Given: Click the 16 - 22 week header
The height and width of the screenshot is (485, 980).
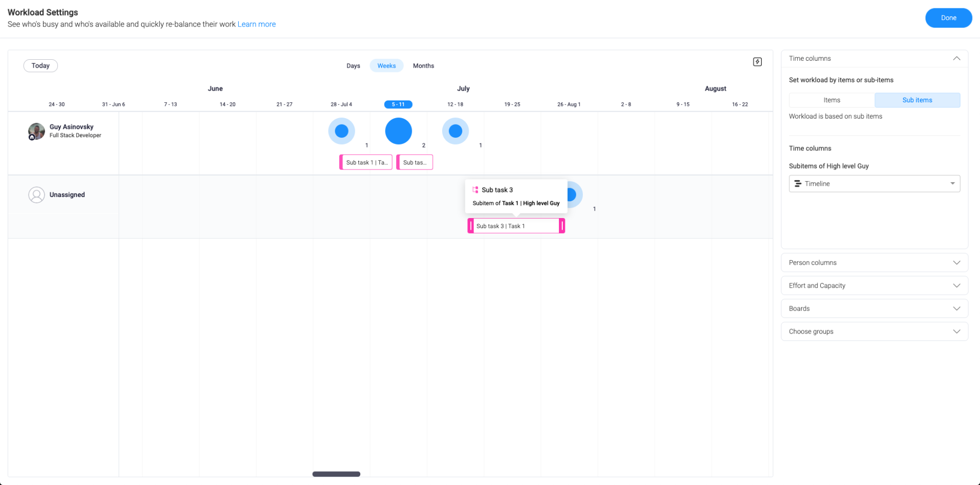Looking at the screenshot, I should (740, 104).
